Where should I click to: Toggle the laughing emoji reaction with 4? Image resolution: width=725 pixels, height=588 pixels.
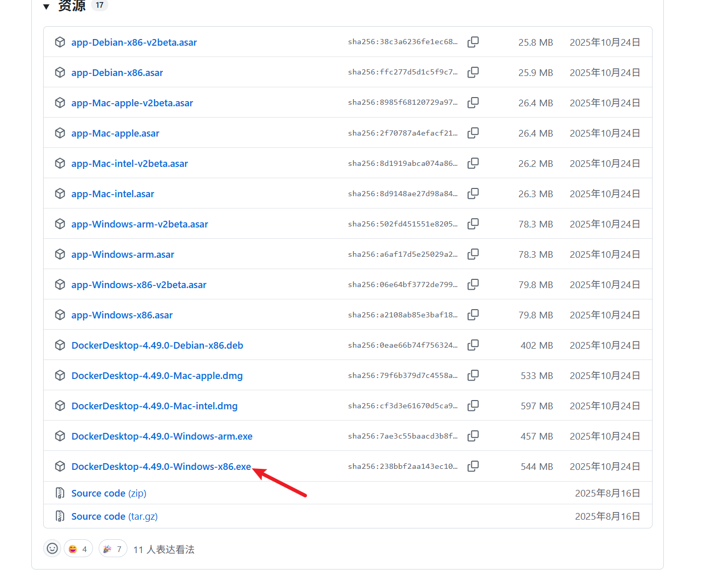coord(78,549)
